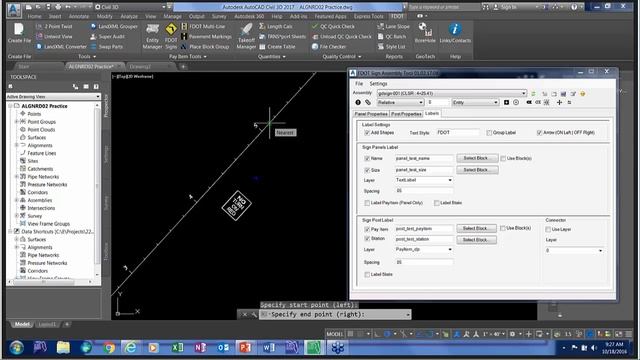Open the Relative mode dropdown
The image size is (640, 360).
400,102
